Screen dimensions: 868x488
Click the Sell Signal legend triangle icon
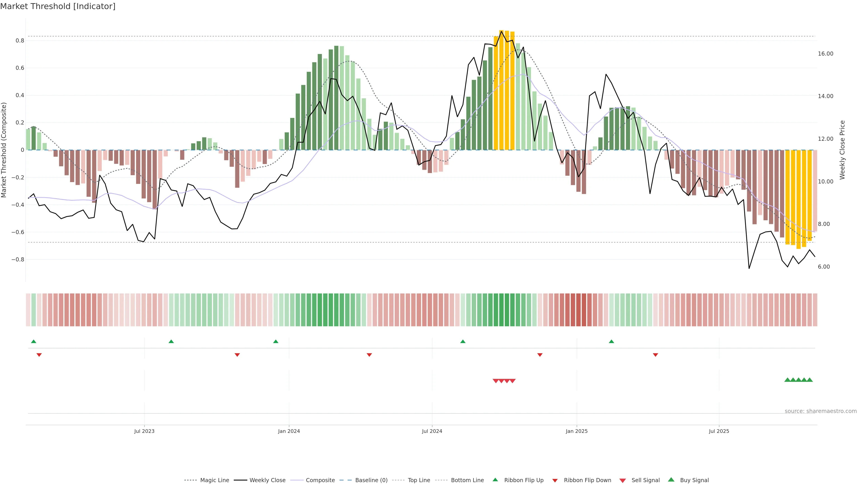pos(623,480)
